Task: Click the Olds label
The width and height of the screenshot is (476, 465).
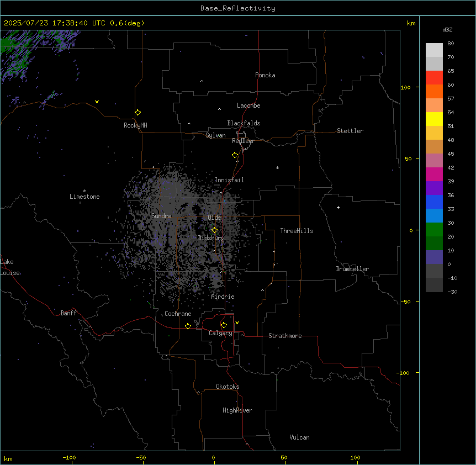Action: (214, 218)
